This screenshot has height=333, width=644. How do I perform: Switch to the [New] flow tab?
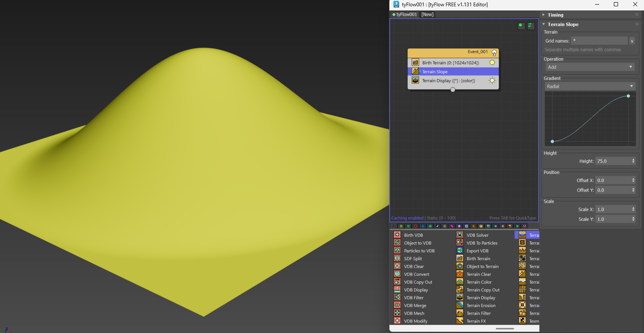click(428, 14)
